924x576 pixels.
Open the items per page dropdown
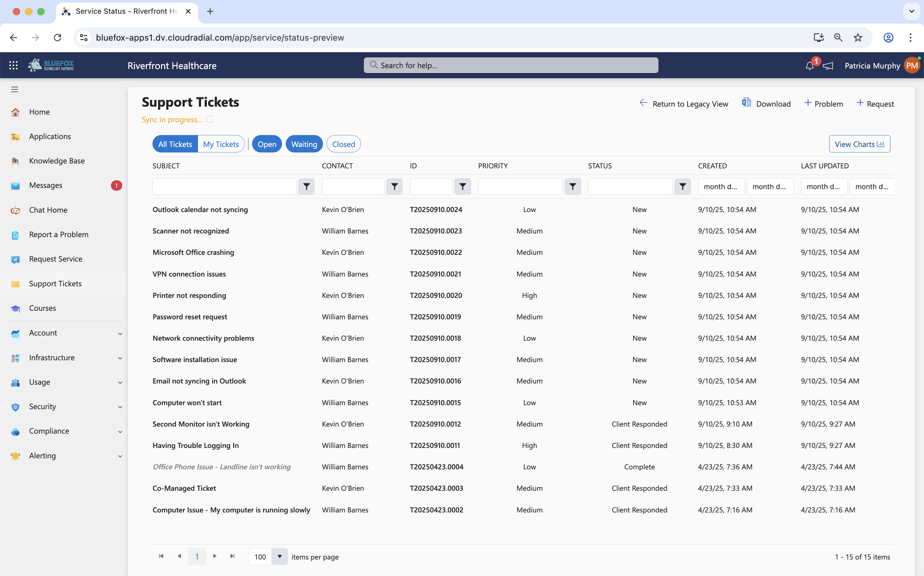coord(280,556)
